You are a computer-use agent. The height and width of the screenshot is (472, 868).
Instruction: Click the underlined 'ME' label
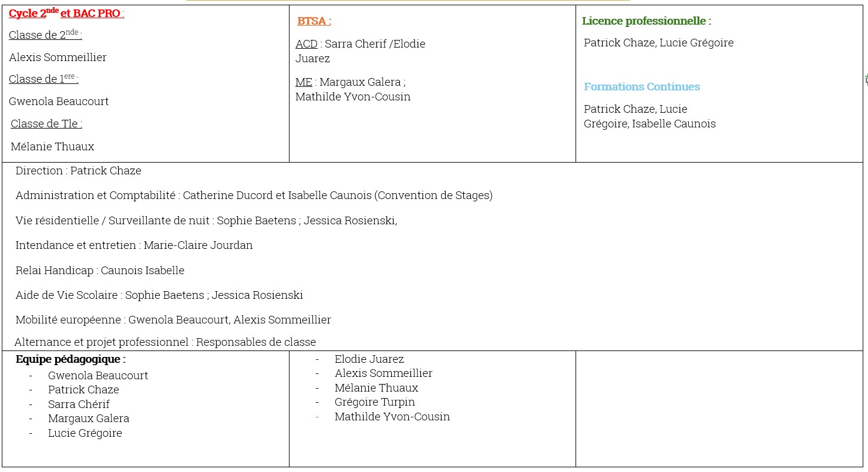tap(304, 82)
